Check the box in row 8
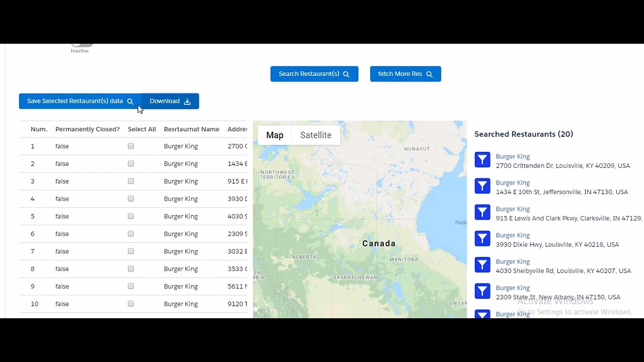This screenshot has width=644, height=362. (131, 269)
